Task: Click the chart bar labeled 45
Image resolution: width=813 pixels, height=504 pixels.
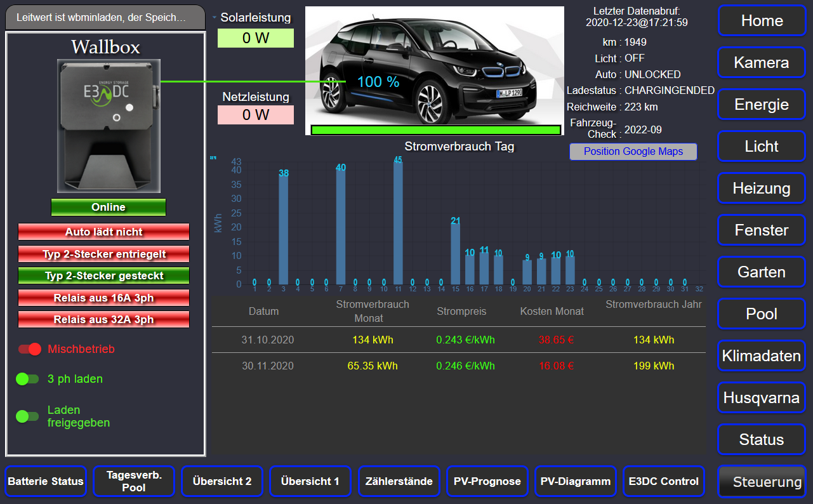Action: click(x=398, y=223)
